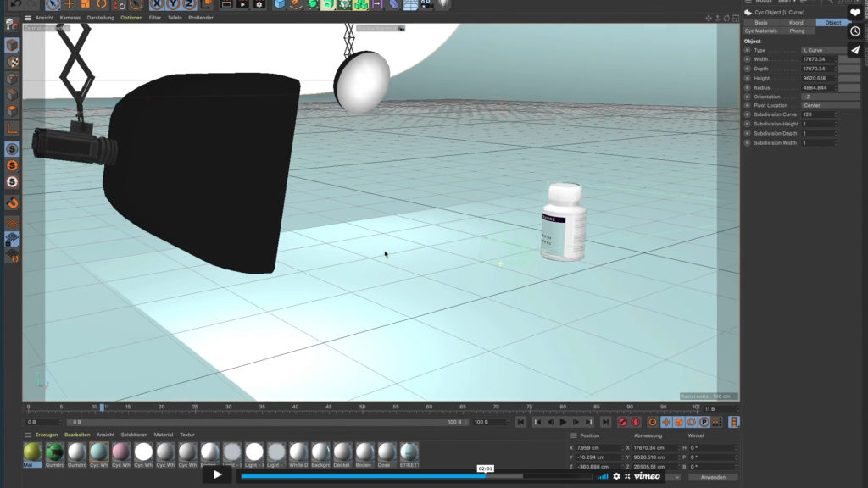Select the Move tool in top toolbar
The image size is (868, 488).
coord(70,4)
